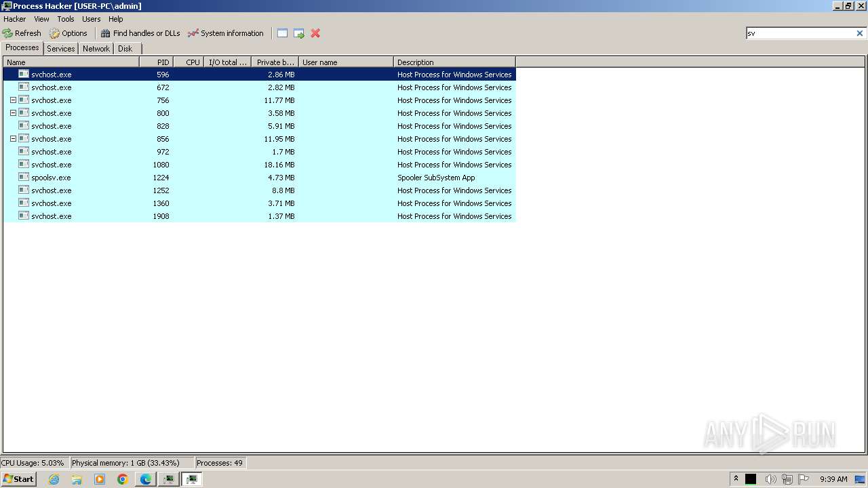This screenshot has height=488, width=868.
Task: Select svchost.exe with PID 828
Action: pos(260,126)
